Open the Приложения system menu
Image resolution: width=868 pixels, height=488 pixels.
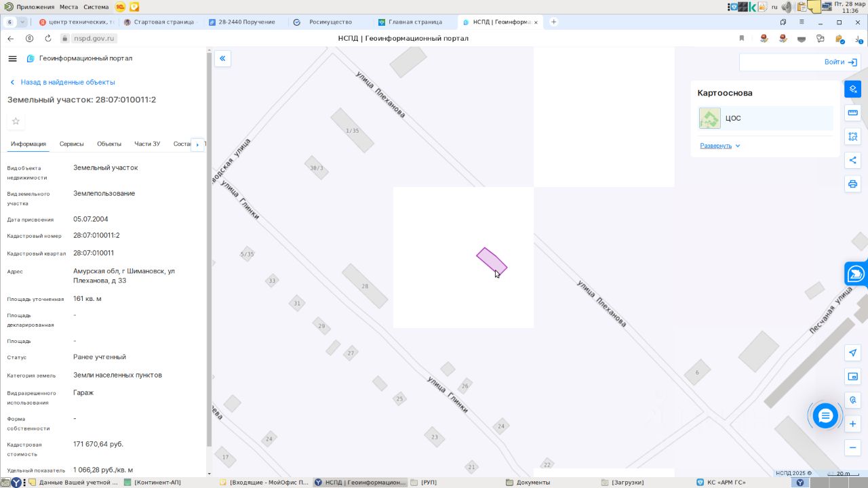(x=29, y=7)
